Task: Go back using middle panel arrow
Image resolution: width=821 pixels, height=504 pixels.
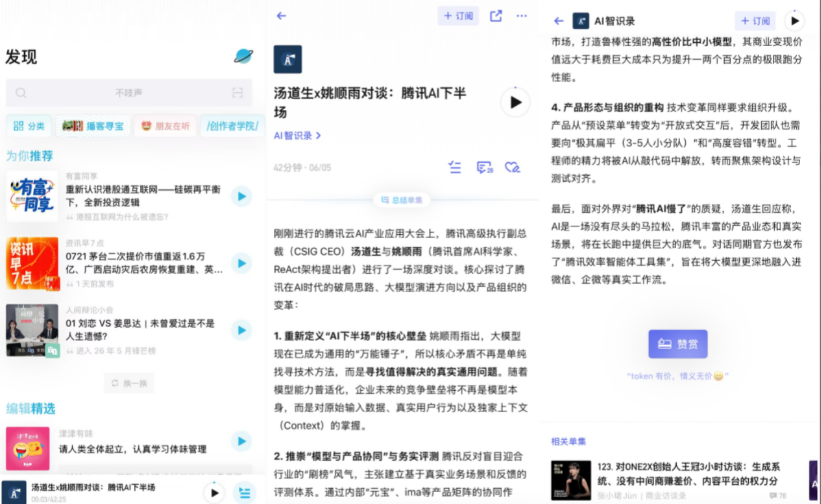Action: click(282, 16)
